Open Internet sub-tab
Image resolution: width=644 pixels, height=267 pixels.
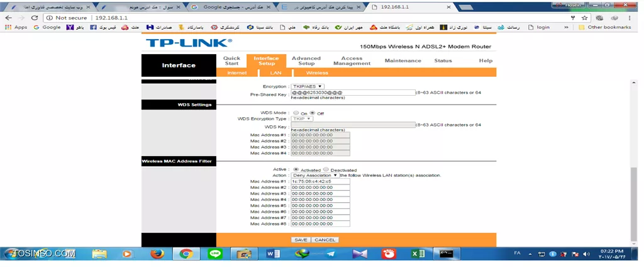coord(237,73)
